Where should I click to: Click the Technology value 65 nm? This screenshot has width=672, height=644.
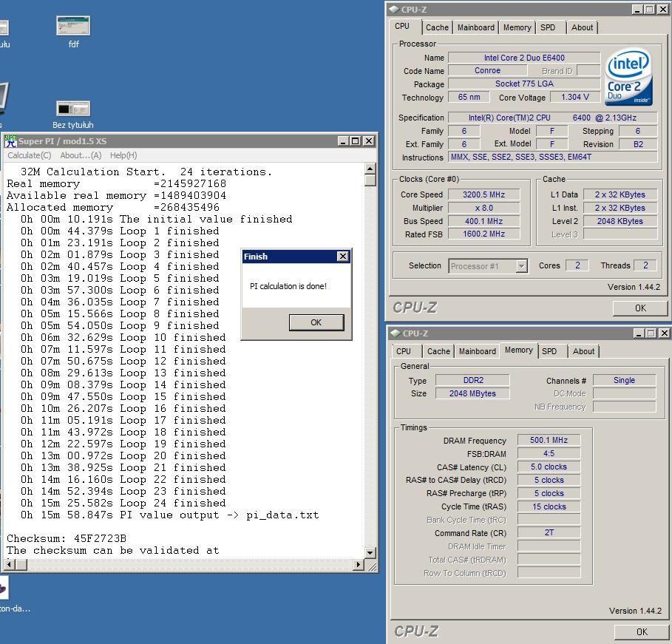coord(469,98)
